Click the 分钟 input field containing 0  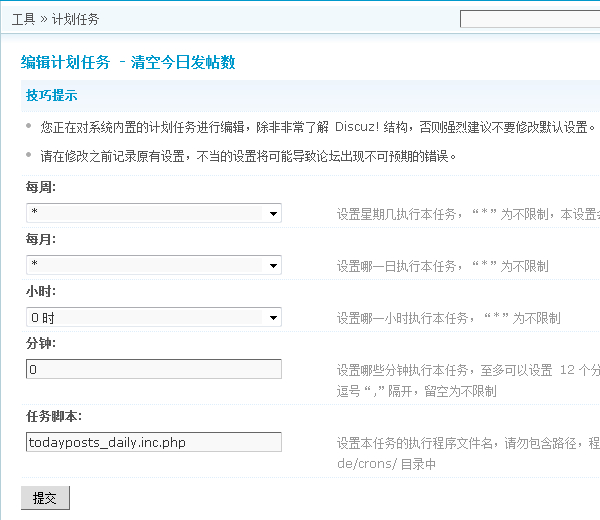pos(154,369)
